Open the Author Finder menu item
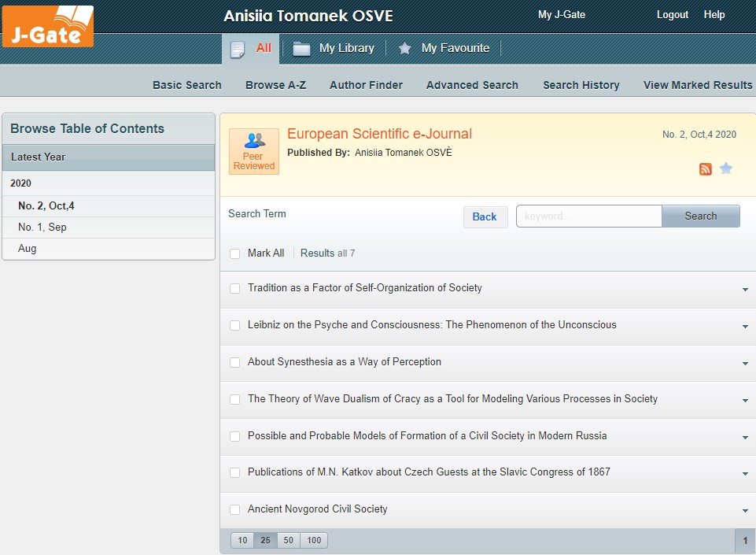This screenshot has height=555, width=756. (x=366, y=85)
